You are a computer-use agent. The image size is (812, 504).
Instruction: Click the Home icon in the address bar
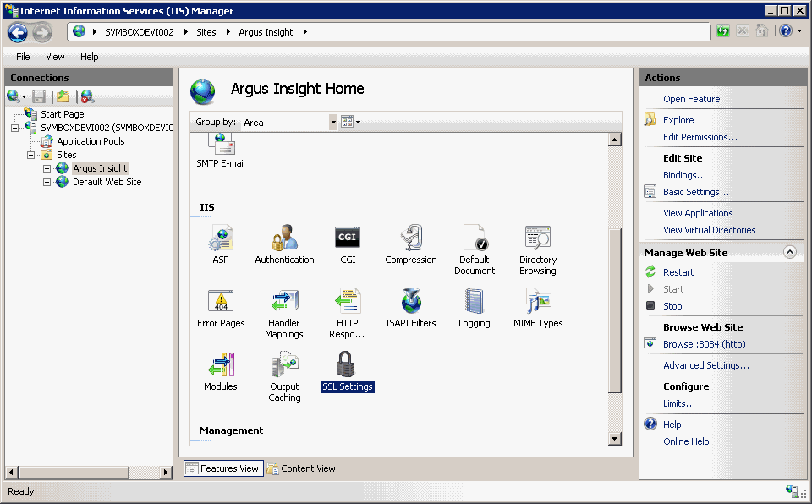[762, 31]
